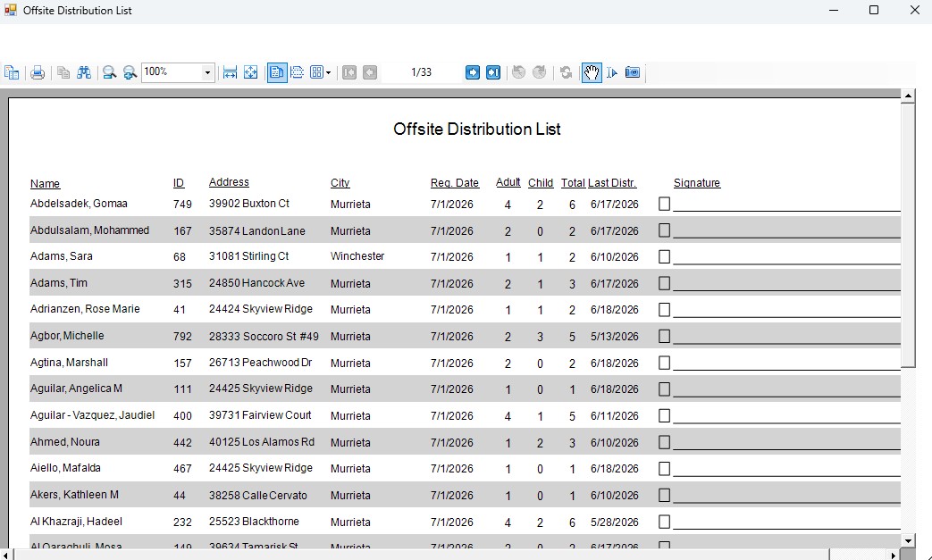932x560 pixels.
Task: Click the multipage grid view icon
Action: [x=317, y=72]
